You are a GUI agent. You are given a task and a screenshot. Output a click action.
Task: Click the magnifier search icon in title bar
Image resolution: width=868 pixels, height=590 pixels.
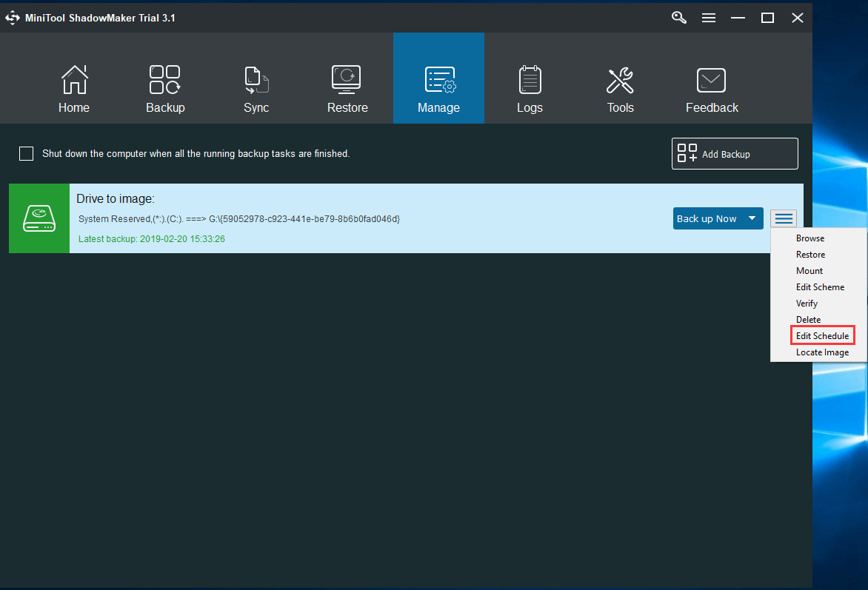pyautogui.click(x=678, y=17)
